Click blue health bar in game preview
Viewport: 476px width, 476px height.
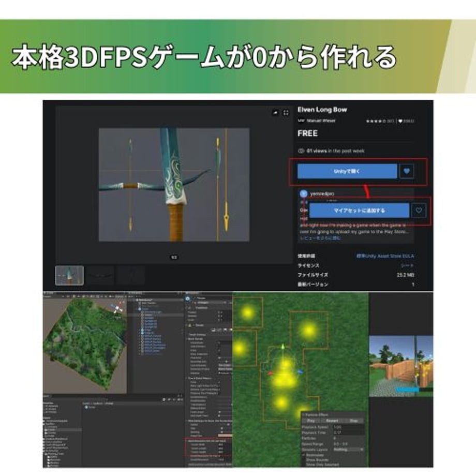(407, 390)
